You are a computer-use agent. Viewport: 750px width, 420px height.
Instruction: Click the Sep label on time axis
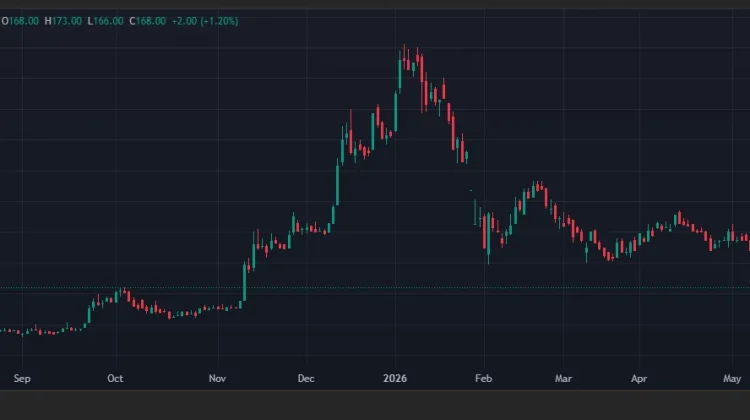[x=22, y=378]
